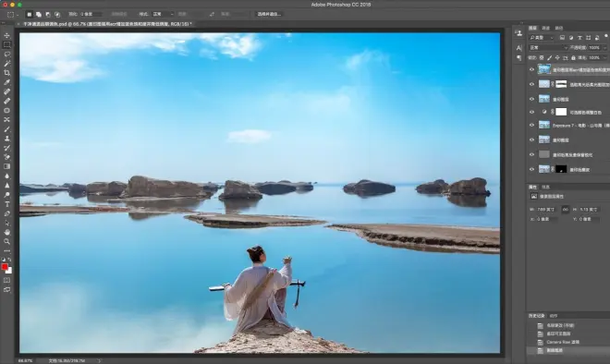
Task: Select the Move tool
Action: 6,35
